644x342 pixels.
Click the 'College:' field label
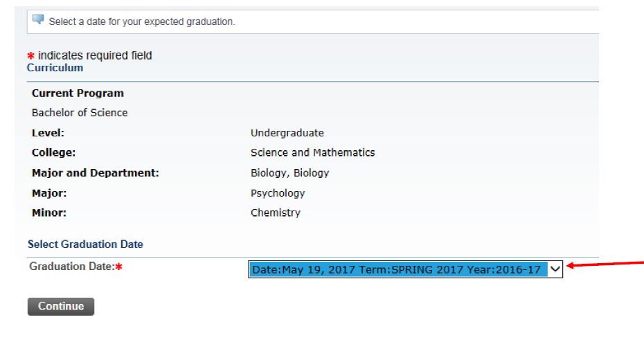pos(53,153)
